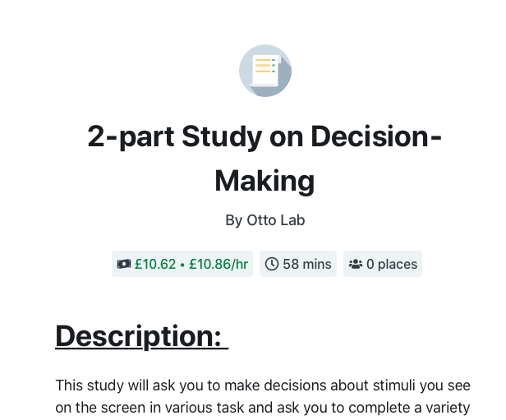Select the £10.62 reward amount
Screen dimensions: 506x420
(155, 264)
